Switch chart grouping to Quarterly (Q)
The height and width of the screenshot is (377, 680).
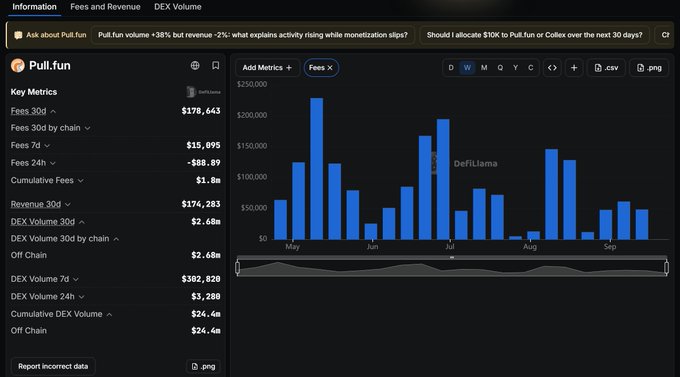[500, 68]
